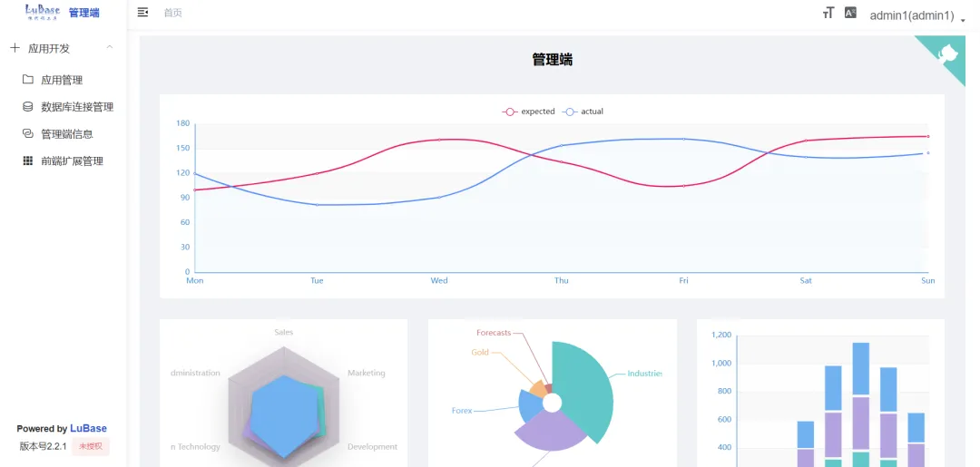Click the 首页 breadcrumb
The width and height of the screenshot is (980, 467).
173,13
